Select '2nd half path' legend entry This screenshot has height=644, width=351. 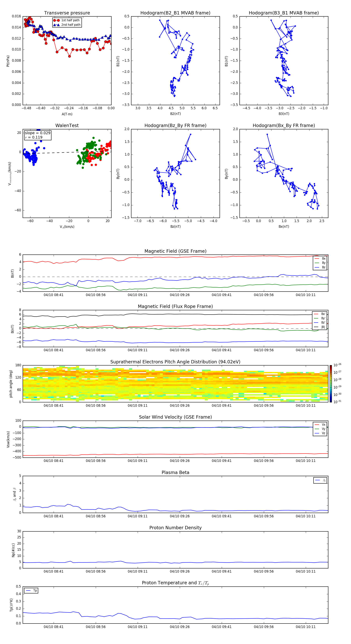(67, 25)
